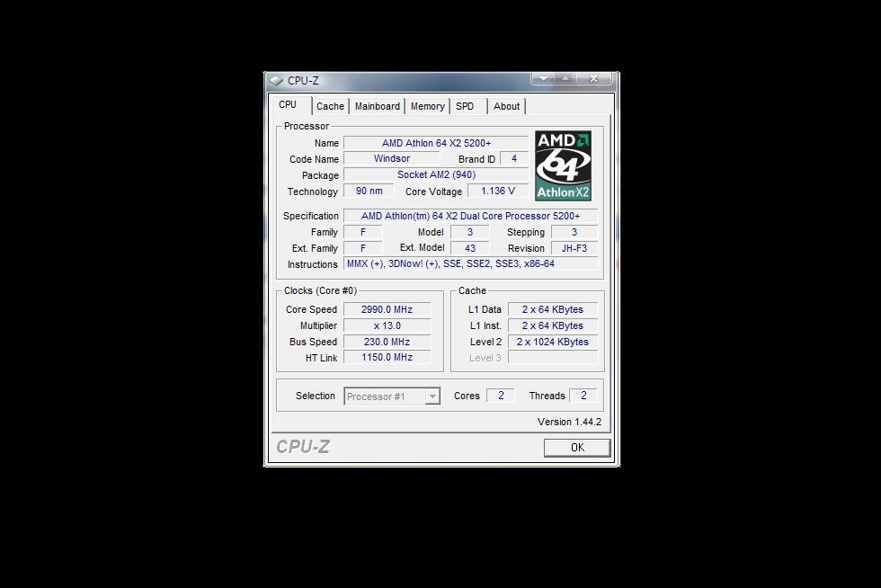Click the Name field AMD Athlon 64 X2 5200+
Screen dimensions: 881x588
[436, 143]
